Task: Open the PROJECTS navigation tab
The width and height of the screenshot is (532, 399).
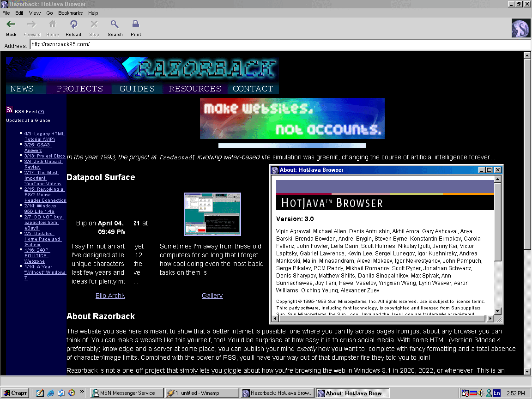Action: (80, 89)
